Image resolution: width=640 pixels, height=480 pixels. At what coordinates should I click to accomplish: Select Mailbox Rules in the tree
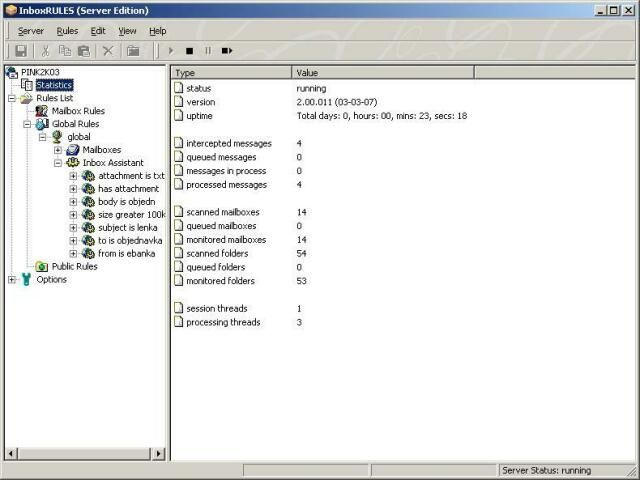click(x=78, y=111)
